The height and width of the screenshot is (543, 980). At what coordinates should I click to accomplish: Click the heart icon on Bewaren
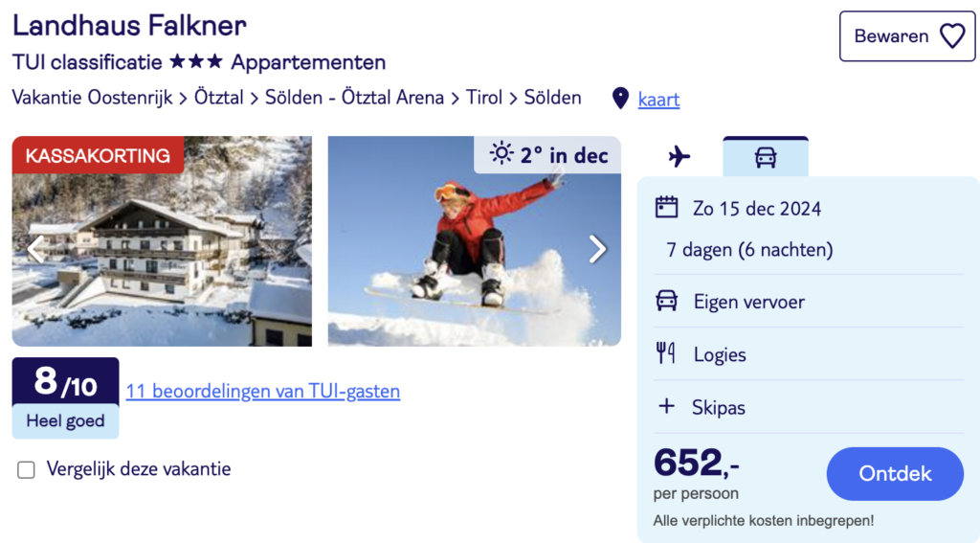click(951, 36)
